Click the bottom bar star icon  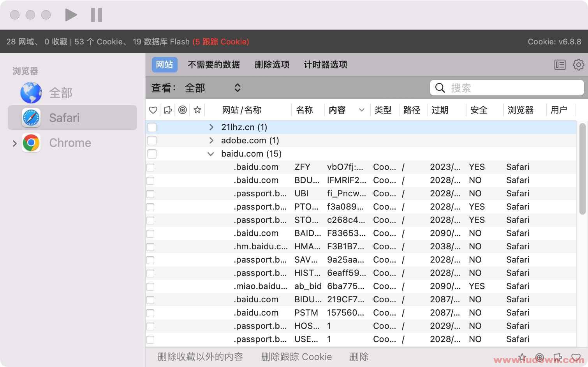[x=523, y=357]
